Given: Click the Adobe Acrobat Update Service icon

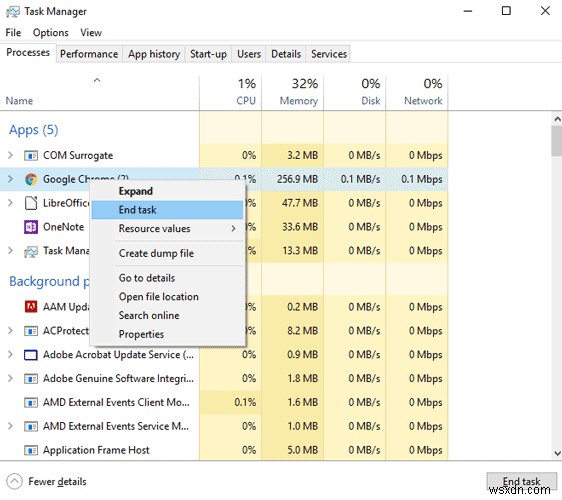Looking at the screenshot, I should coord(31,355).
